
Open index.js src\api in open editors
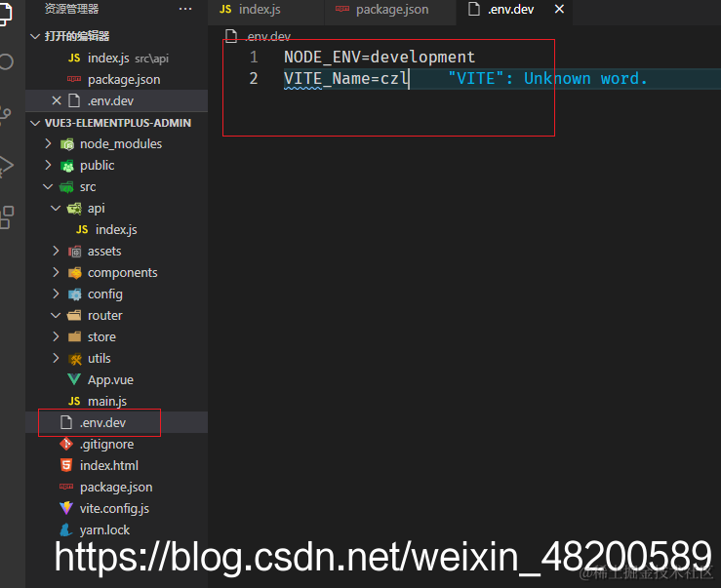coord(117,58)
